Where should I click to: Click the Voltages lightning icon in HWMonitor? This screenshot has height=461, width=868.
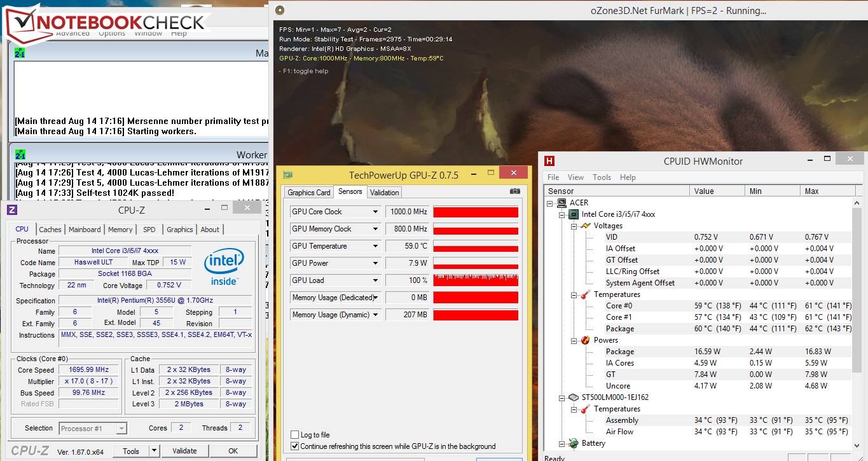(585, 226)
